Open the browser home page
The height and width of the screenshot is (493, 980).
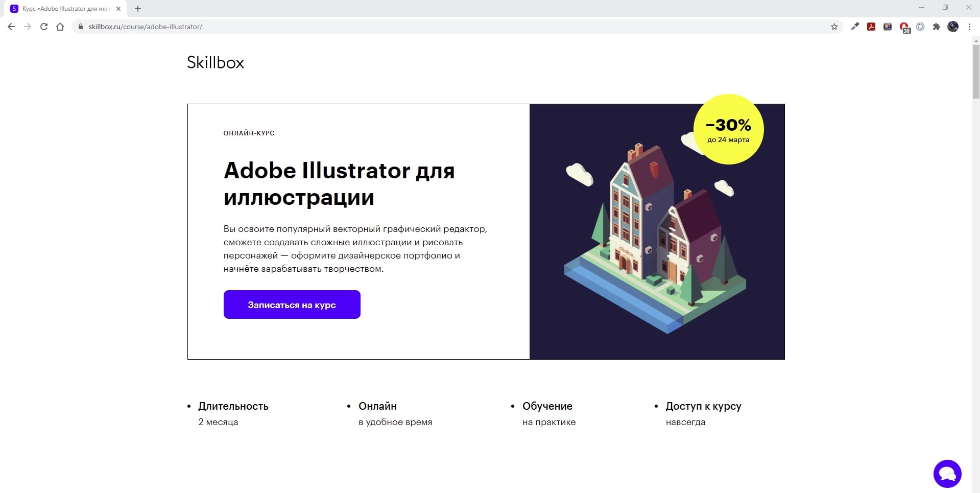[x=60, y=27]
